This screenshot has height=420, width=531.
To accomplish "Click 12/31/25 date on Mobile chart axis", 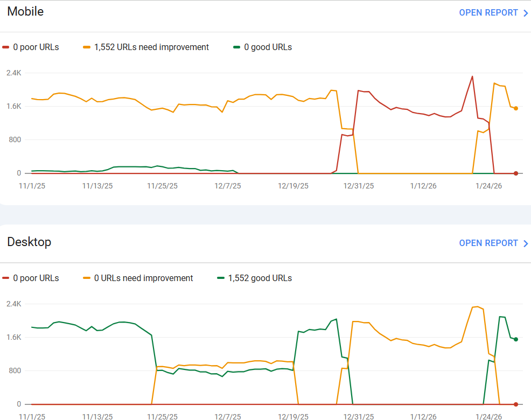I will point(359,186).
